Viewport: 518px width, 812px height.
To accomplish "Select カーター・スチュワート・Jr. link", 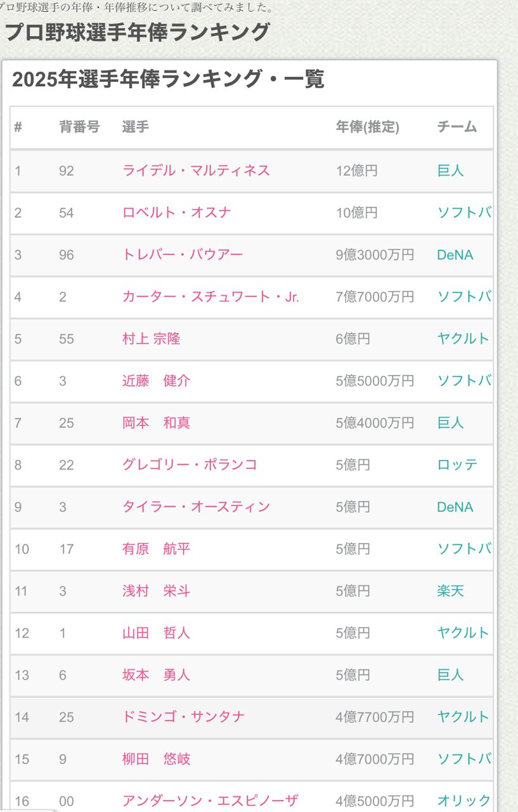I will [x=210, y=297].
